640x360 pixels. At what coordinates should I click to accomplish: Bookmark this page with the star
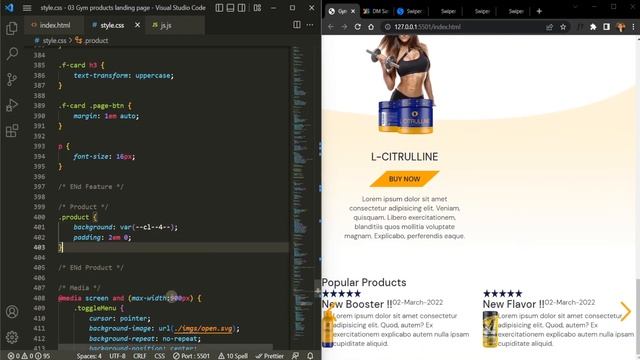click(x=563, y=27)
